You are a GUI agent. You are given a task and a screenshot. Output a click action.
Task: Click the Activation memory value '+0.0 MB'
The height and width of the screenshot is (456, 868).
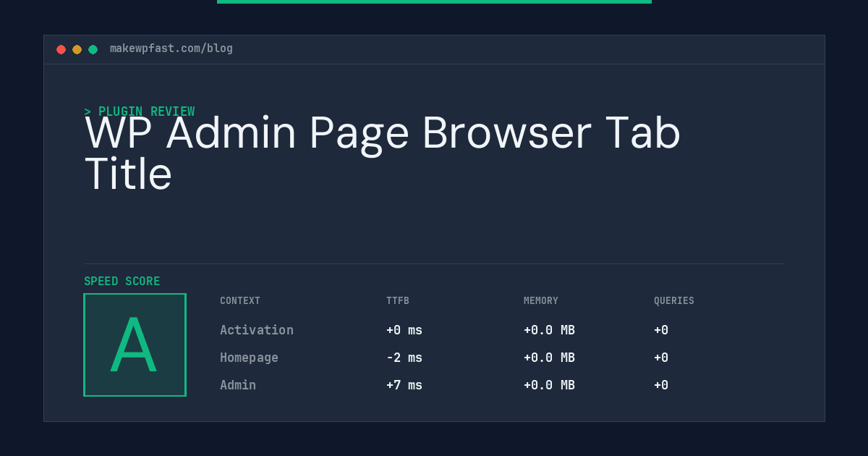[549, 330]
